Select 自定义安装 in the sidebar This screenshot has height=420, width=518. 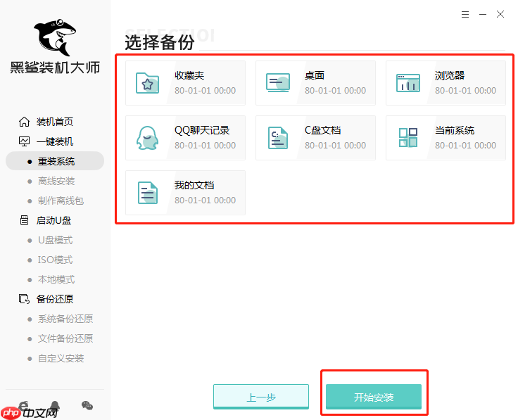click(61, 358)
